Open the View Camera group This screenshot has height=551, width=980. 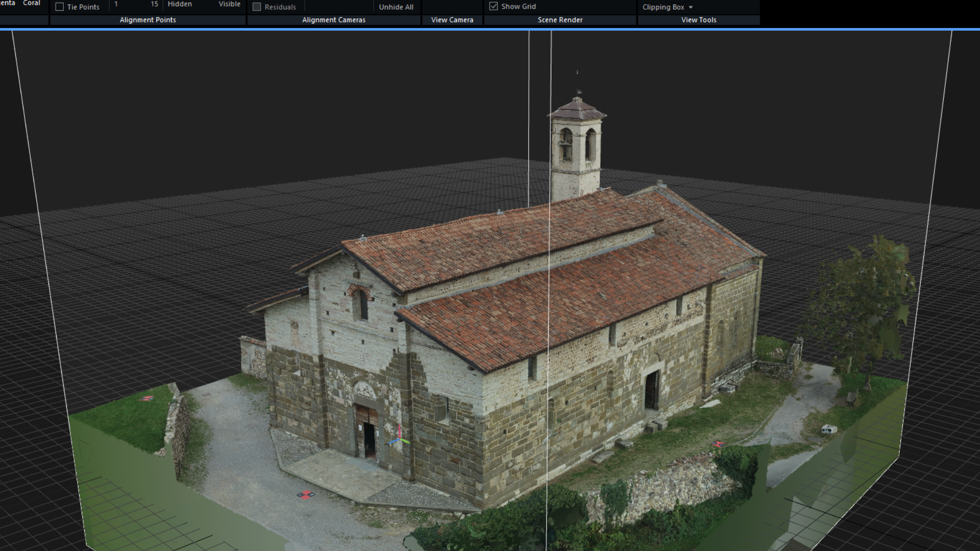click(452, 20)
